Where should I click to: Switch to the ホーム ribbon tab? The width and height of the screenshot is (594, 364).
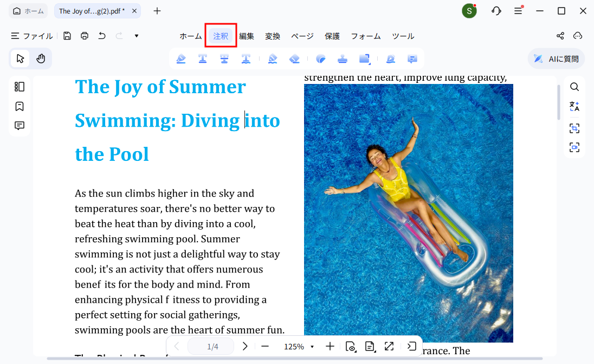point(191,36)
